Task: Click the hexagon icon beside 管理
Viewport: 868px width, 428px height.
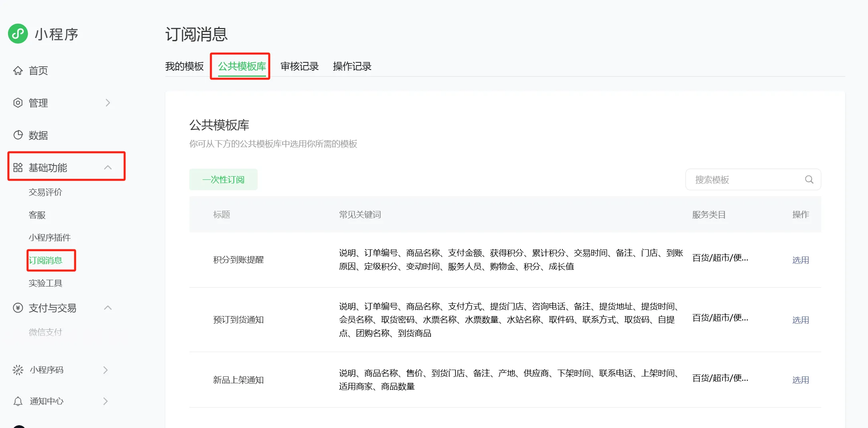Action: click(x=18, y=103)
